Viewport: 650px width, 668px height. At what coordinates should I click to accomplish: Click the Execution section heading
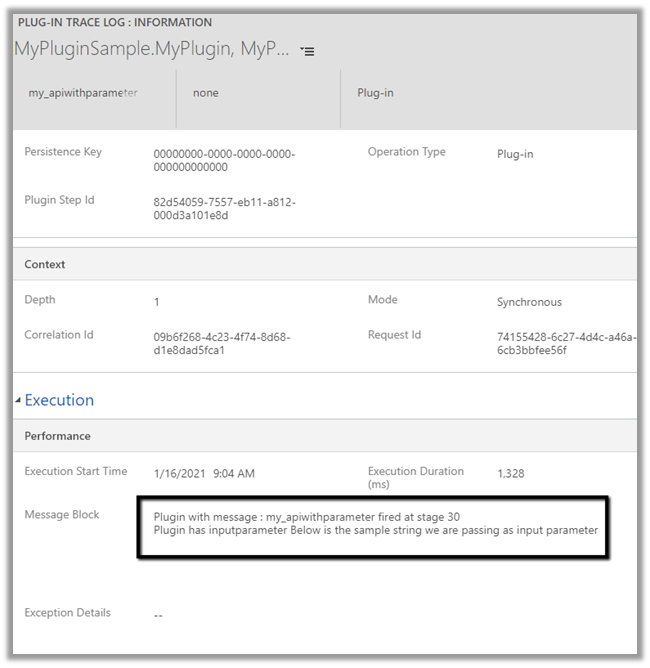[x=59, y=400]
